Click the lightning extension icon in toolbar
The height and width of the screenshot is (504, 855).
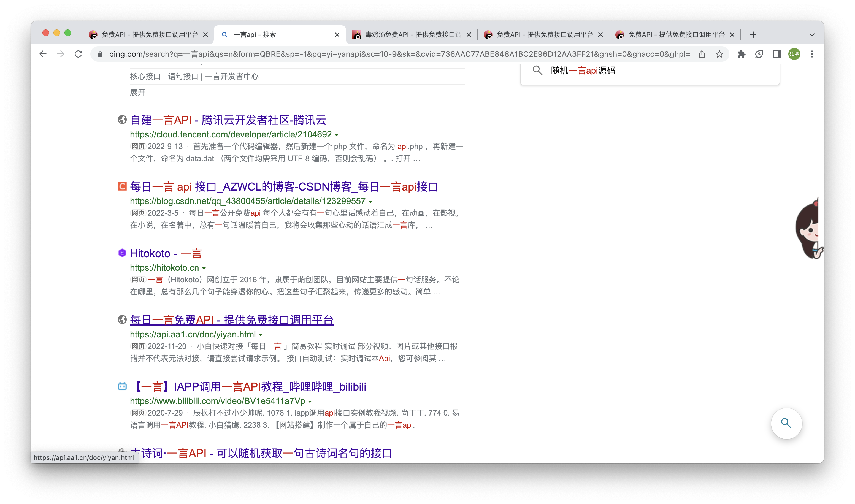click(x=759, y=54)
